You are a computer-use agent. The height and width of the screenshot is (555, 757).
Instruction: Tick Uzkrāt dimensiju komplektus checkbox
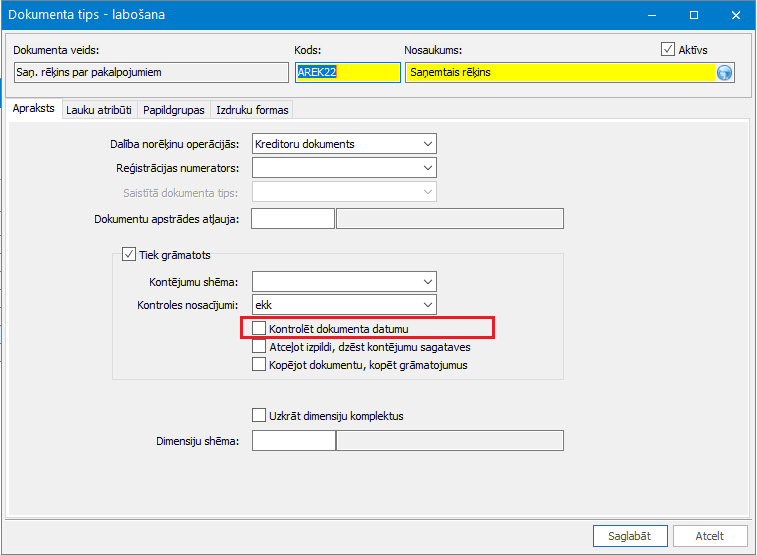click(x=260, y=415)
